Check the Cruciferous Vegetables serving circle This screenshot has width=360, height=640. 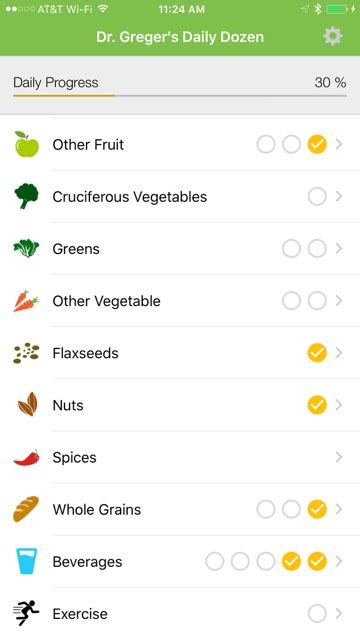pos(317,196)
